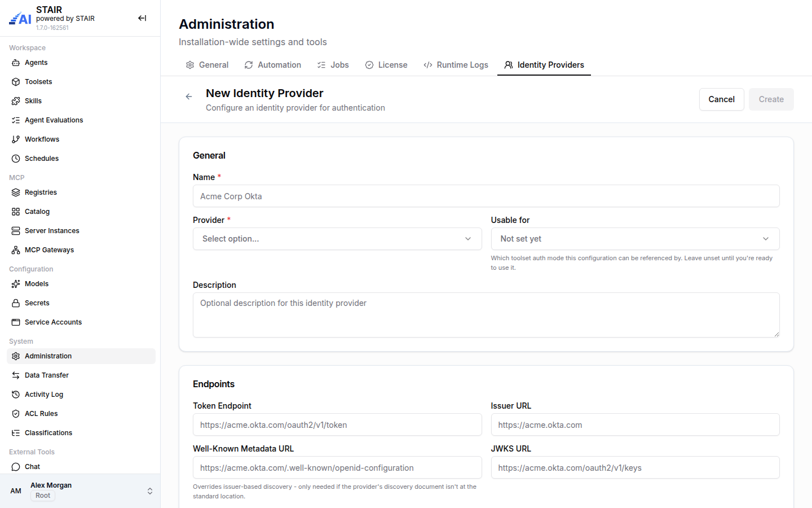Click the Create button
Viewport: 812px width, 508px height.
(x=771, y=99)
